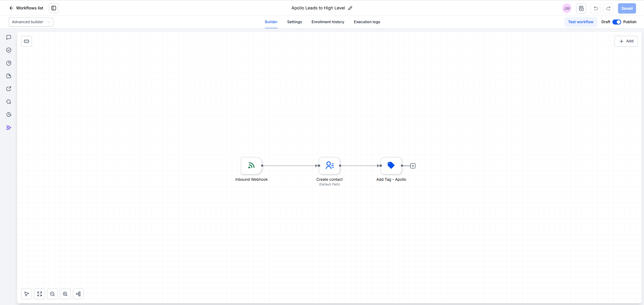Open keyboard shortcuts icon

pyautogui.click(x=27, y=41)
